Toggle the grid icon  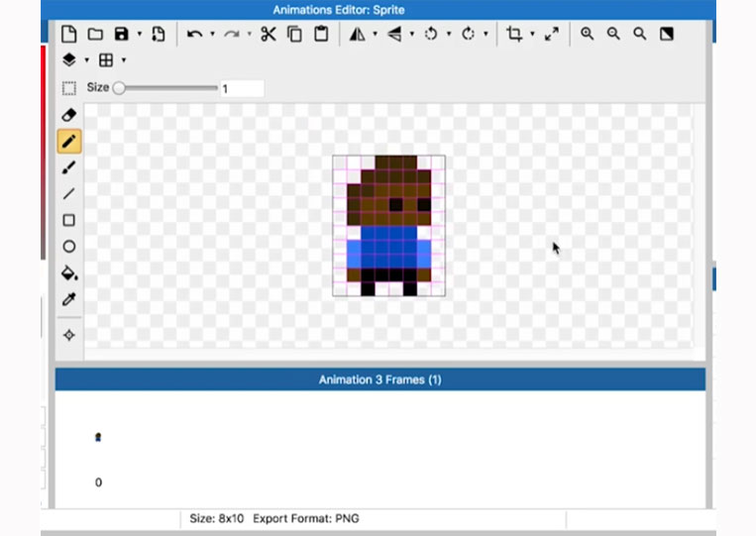[106, 60]
